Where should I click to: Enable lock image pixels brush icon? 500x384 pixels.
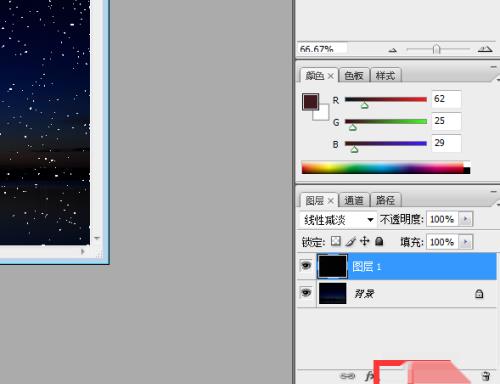click(x=351, y=241)
